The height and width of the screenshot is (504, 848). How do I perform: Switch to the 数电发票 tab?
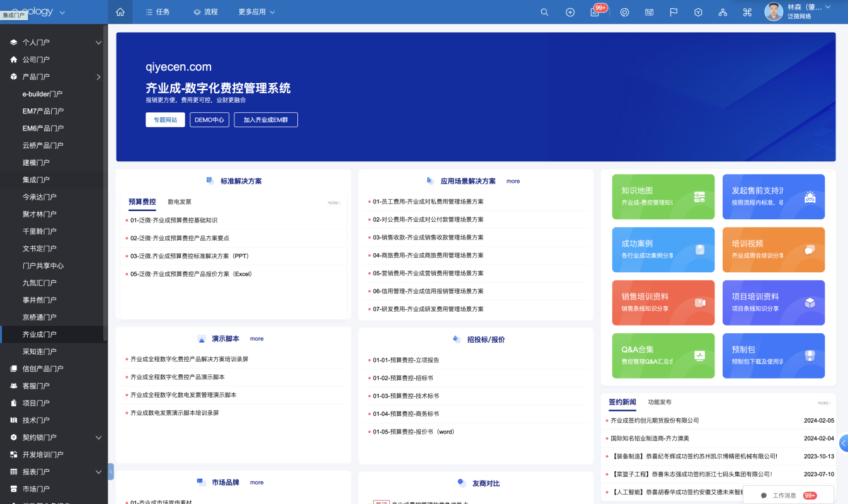180,202
